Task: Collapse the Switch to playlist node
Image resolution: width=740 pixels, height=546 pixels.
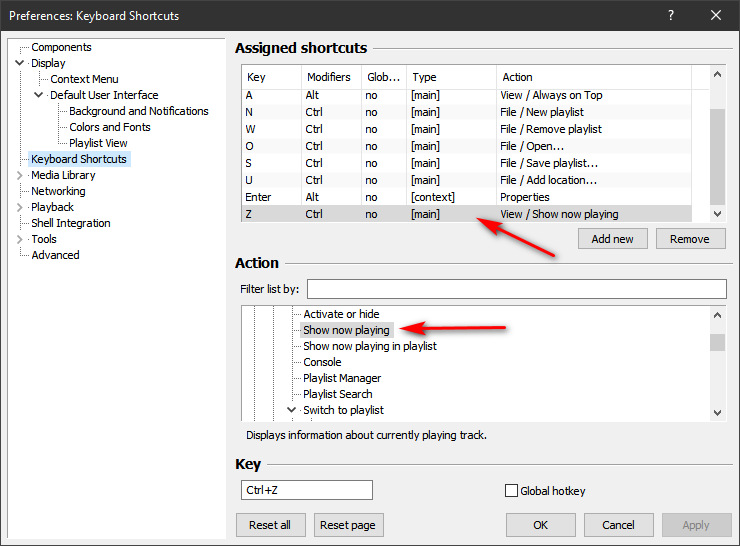Action: pos(291,410)
